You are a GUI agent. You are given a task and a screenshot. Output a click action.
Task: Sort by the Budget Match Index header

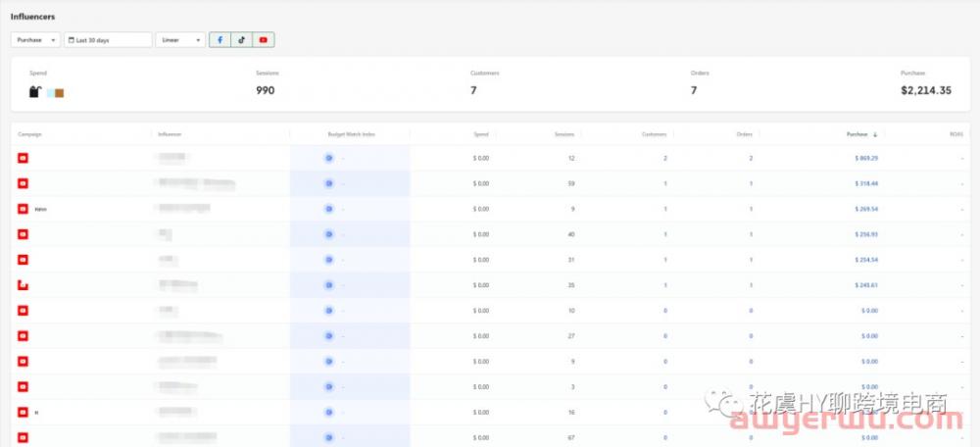tap(351, 134)
